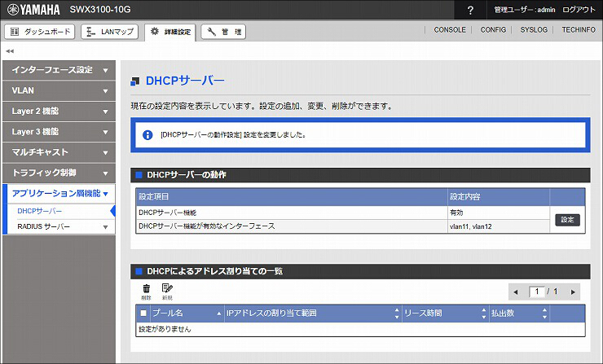Image resolution: width=603 pixels, height=364 pixels.
Task: Click the Yamaha logo
Action: pyautogui.click(x=33, y=10)
